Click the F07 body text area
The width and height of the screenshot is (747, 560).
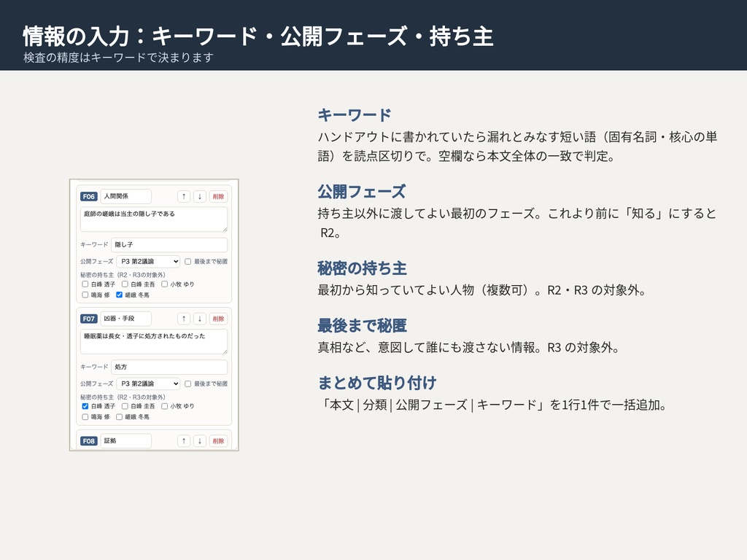[x=154, y=342]
